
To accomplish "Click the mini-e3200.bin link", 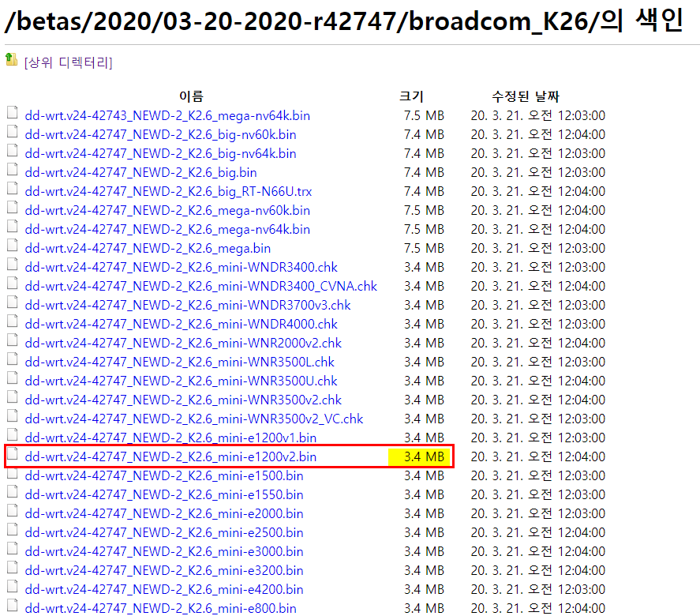I will point(164,570).
